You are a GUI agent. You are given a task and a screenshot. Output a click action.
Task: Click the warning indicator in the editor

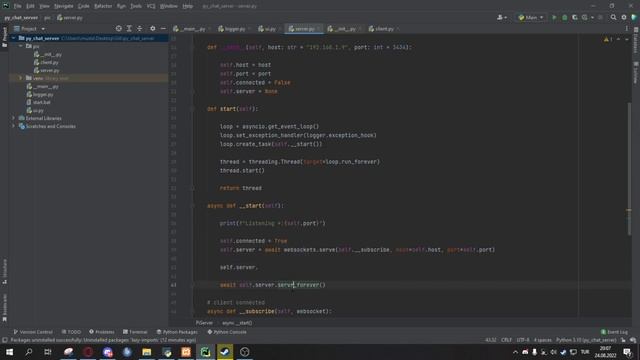pyautogui.click(x=608, y=40)
